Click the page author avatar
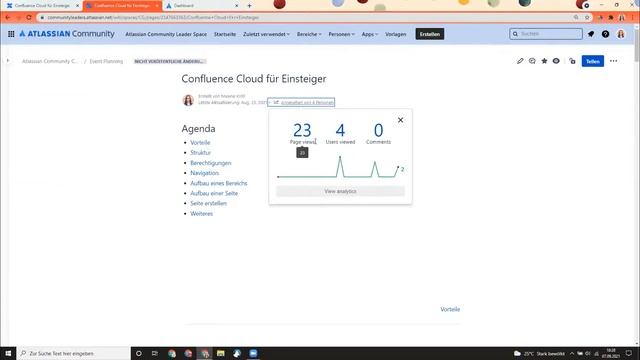The width and height of the screenshot is (640, 360). (188, 100)
